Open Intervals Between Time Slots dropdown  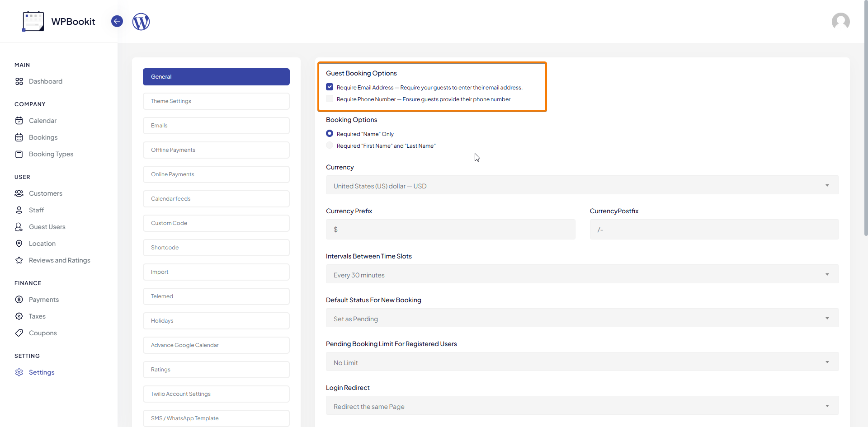[x=582, y=274]
